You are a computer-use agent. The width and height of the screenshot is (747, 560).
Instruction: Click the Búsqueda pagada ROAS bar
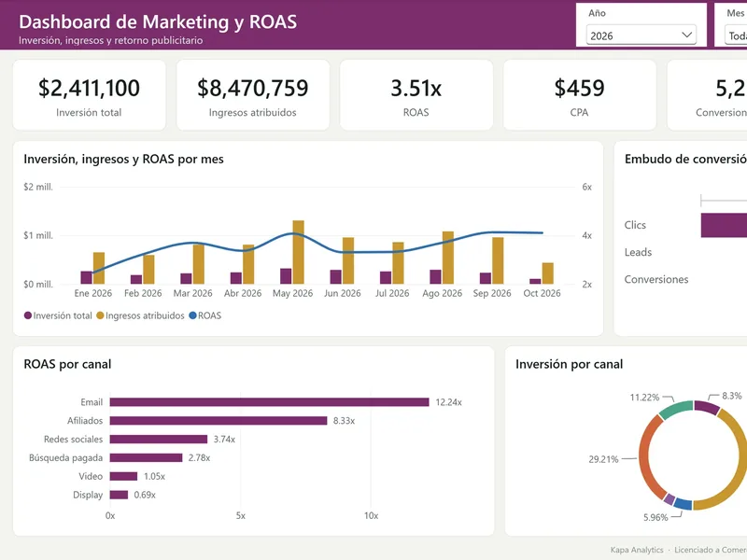point(146,457)
